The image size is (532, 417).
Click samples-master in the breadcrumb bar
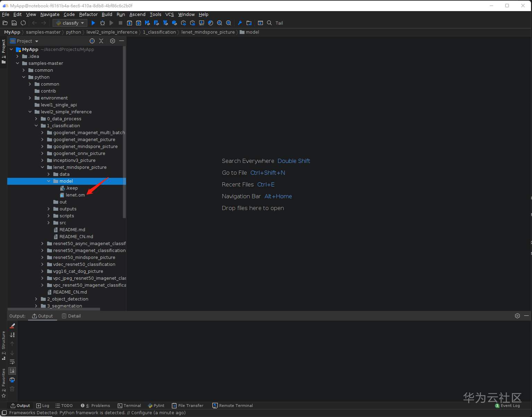(43, 32)
